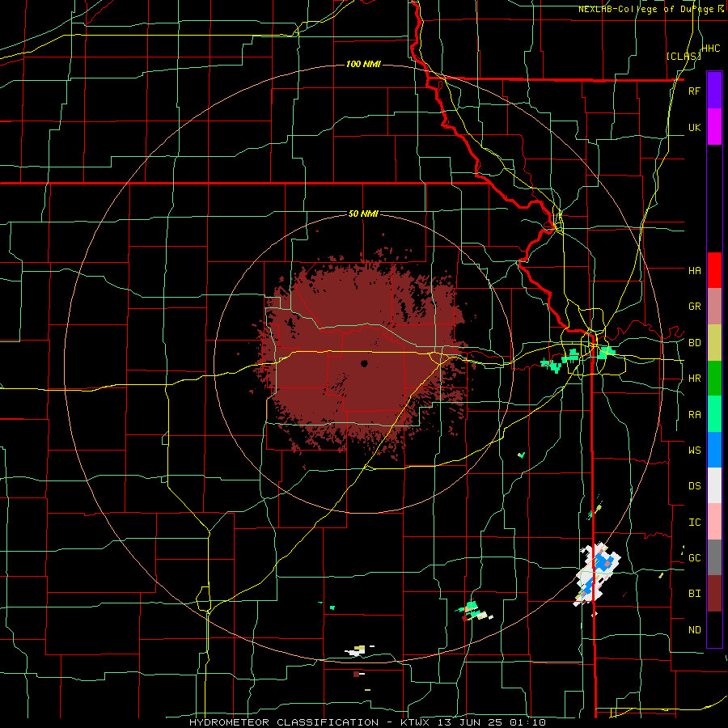728x728 pixels.
Task: Click the "DS" legend label
Action: (694, 486)
